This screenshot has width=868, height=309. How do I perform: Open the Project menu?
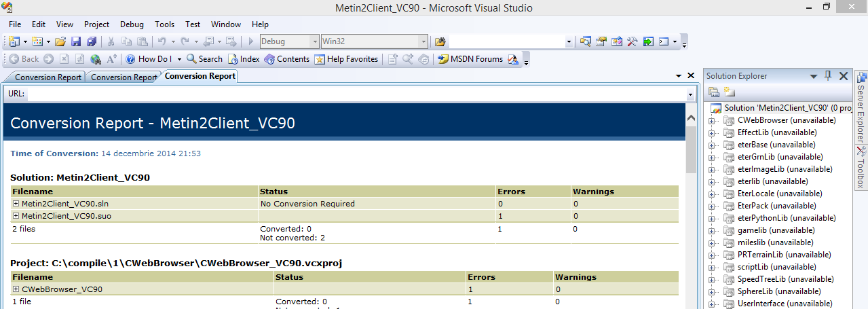tap(96, 24)
